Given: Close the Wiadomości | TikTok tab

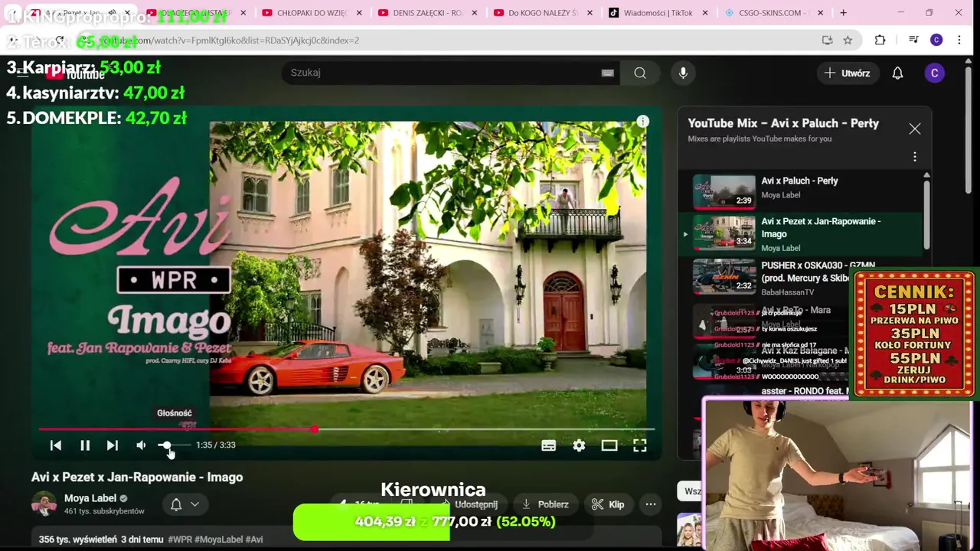Looking at the screenshot, I should (705, 13).
